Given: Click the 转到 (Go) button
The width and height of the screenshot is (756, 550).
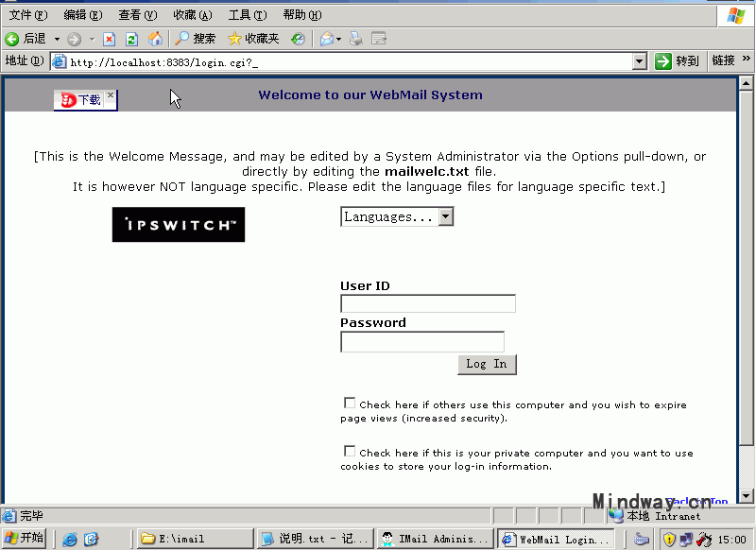Looking at the screenshot, I should click(x=677, y=61).
